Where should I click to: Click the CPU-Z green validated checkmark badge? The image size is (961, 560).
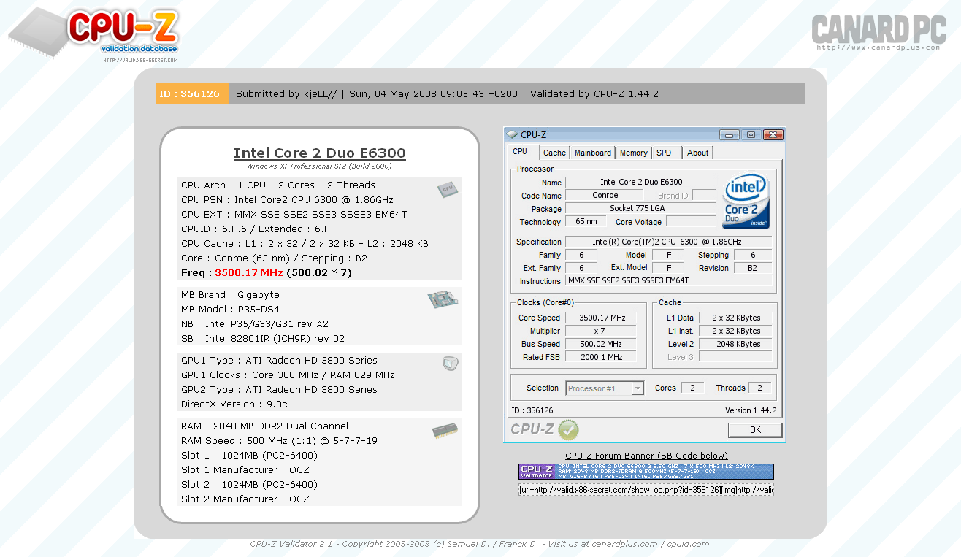point(568,430)
